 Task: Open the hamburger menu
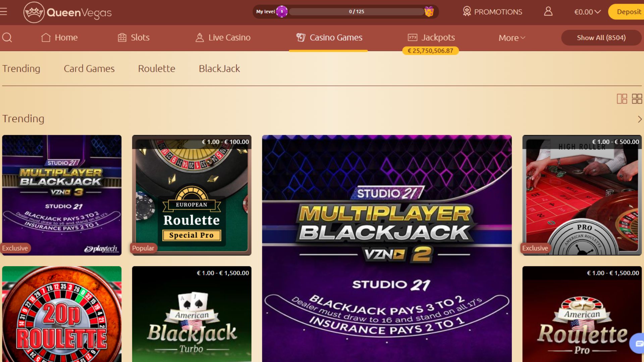pos(3,12)
